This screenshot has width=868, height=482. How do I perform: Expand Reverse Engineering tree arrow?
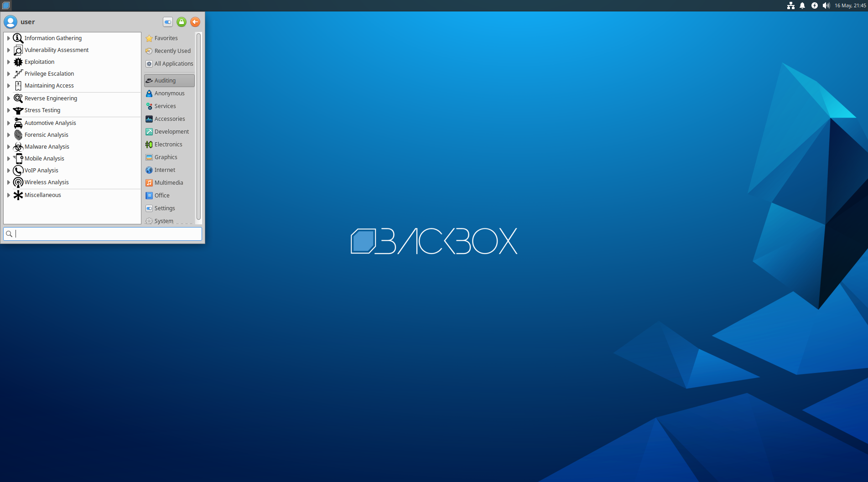(8, 98)
